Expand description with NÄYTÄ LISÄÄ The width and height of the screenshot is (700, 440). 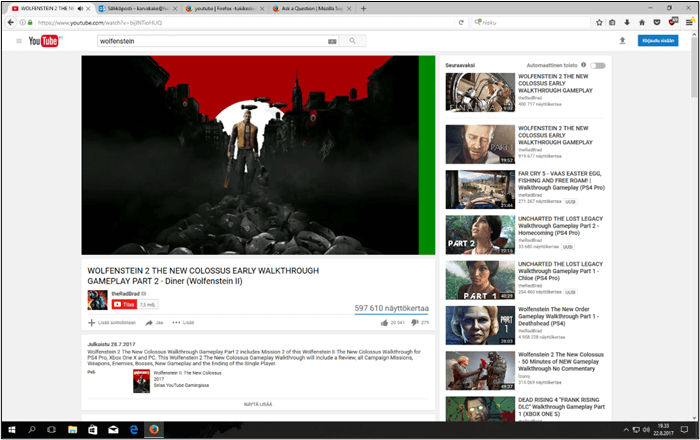coord(258,404)
